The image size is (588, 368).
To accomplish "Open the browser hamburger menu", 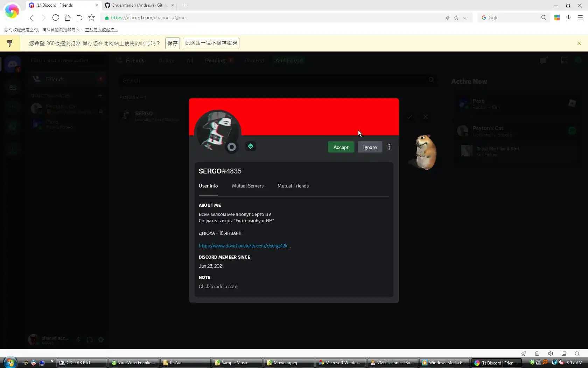I will [x=580, y=18].
